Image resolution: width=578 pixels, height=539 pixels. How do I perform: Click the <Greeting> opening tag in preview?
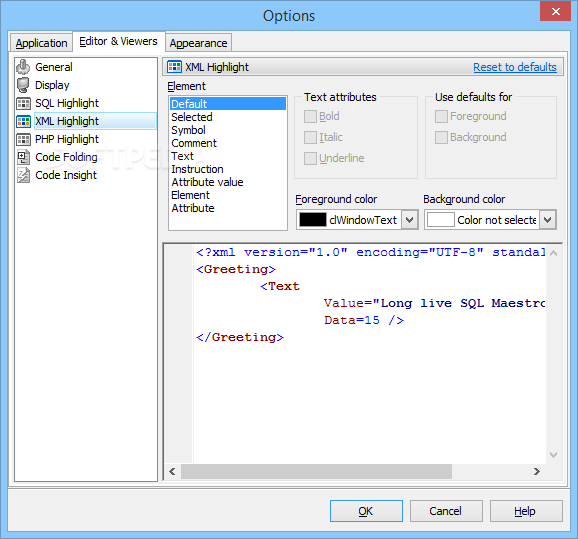pyautogui.click(x=236, y=269)
